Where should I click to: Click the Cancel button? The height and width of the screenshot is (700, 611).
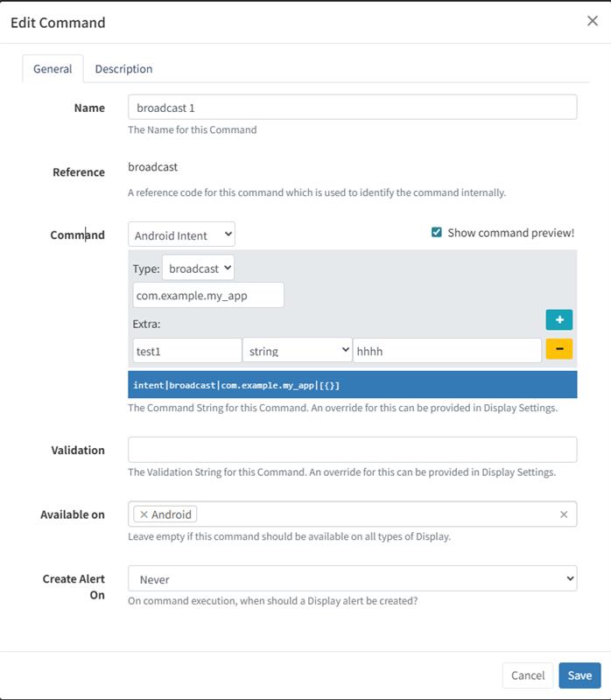[527, 675]
